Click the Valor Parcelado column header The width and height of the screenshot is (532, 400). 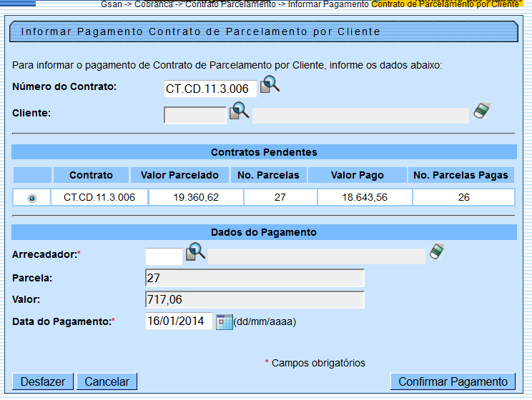tap(180, 175)
